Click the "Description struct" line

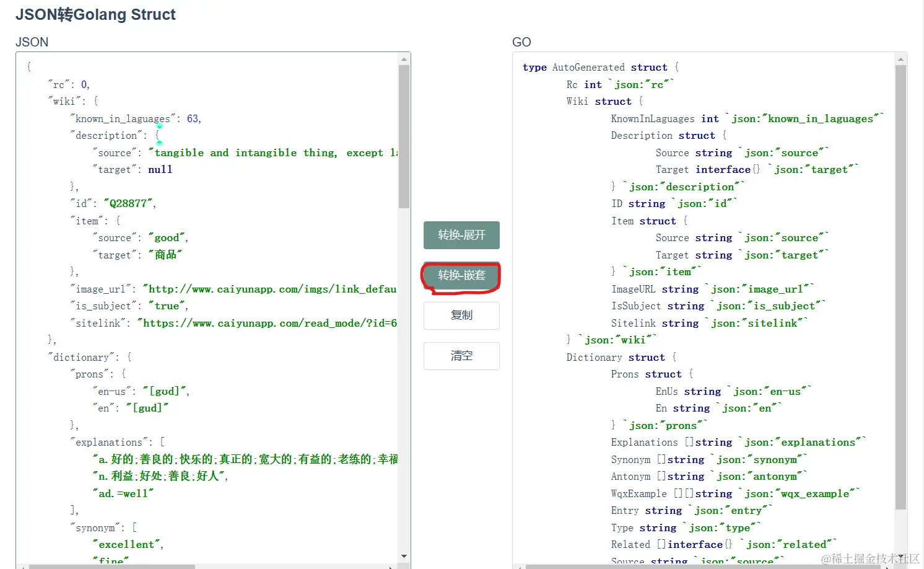(x=669, y=135)
